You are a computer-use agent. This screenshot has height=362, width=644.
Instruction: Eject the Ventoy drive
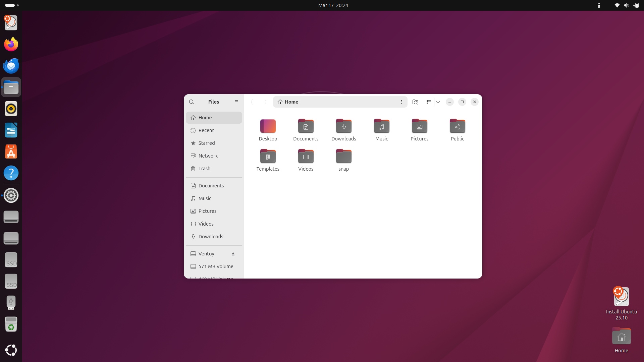pyautogui.click(x=233, y=254)
